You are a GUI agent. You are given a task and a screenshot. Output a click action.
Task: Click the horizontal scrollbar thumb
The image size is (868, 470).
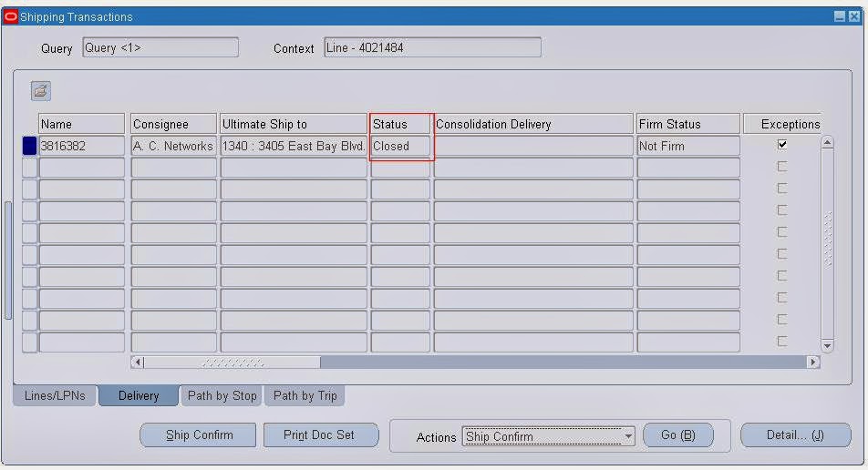(232, 363)
